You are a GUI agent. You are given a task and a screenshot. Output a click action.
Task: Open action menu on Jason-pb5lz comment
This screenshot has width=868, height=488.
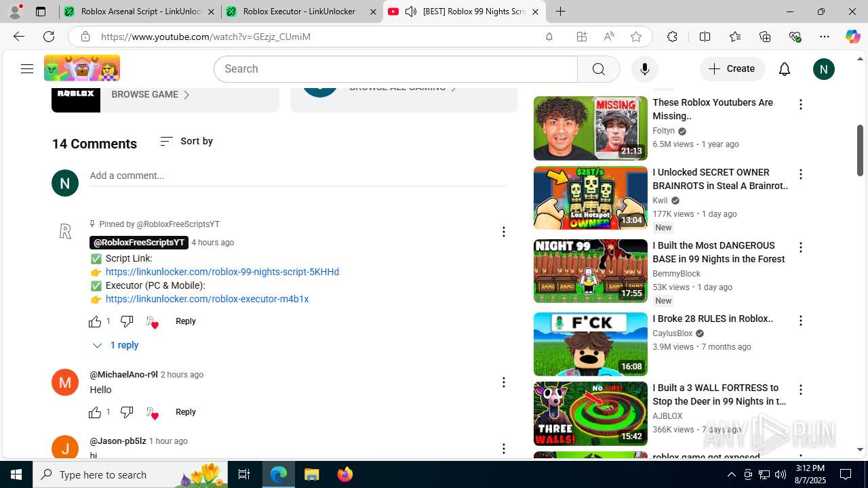[x=503, y=449]
